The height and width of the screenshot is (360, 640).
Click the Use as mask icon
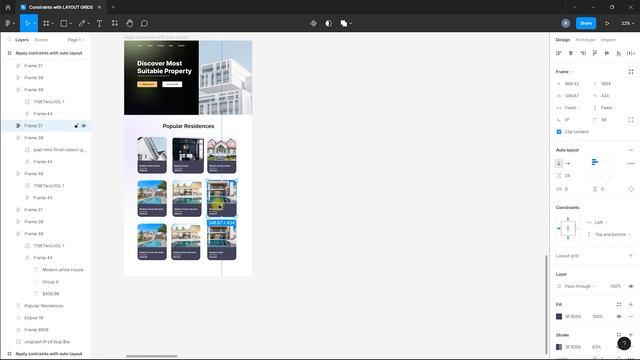(x=328, y=23)
